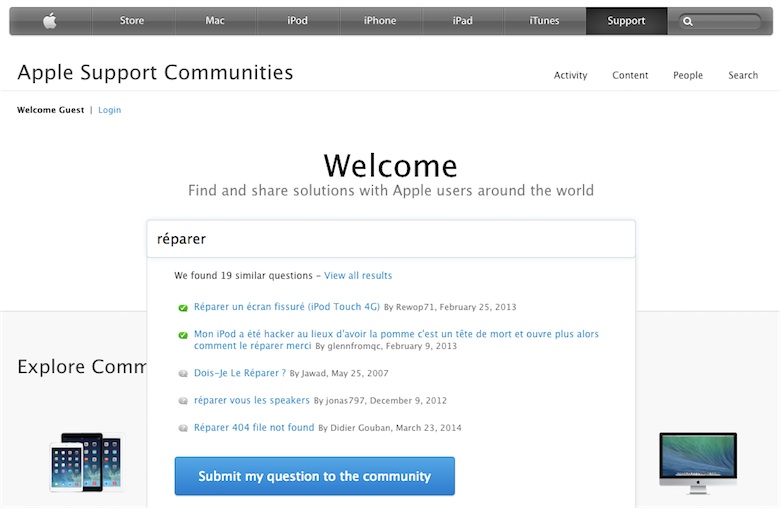Click the speech bubble icon beside réparer vous les speakers

(x=183, y=401)
